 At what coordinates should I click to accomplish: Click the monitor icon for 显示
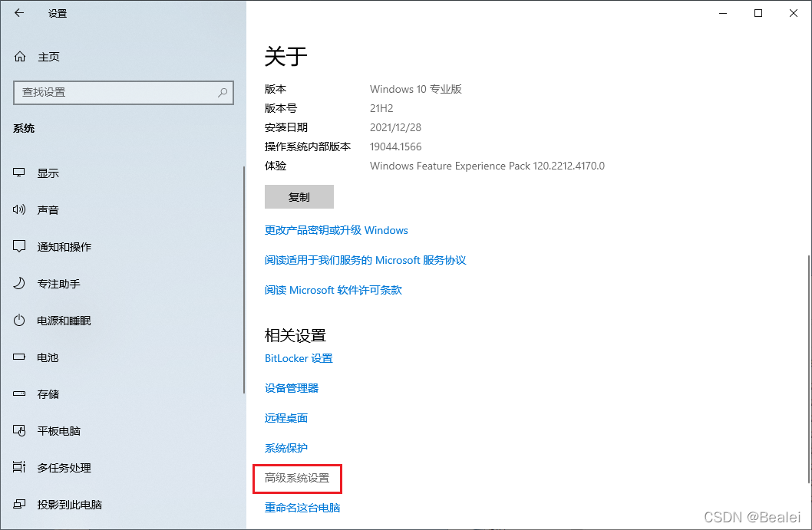pos(19,173)
